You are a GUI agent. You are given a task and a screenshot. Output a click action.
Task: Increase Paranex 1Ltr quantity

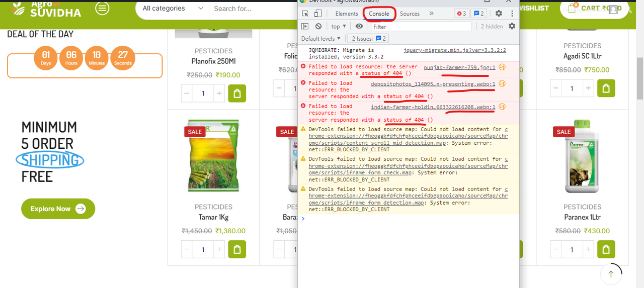[x=588, y=249]
